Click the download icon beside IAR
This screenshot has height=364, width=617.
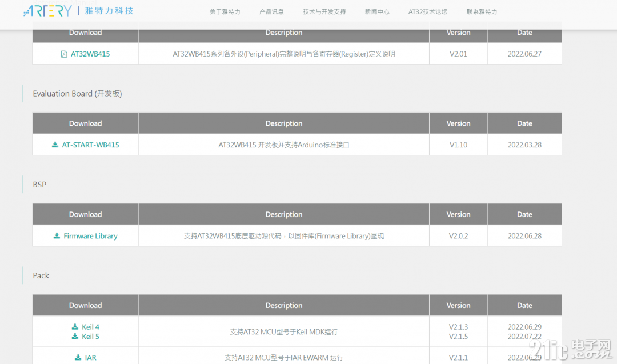pyautogui.click(x=78, y=357)
